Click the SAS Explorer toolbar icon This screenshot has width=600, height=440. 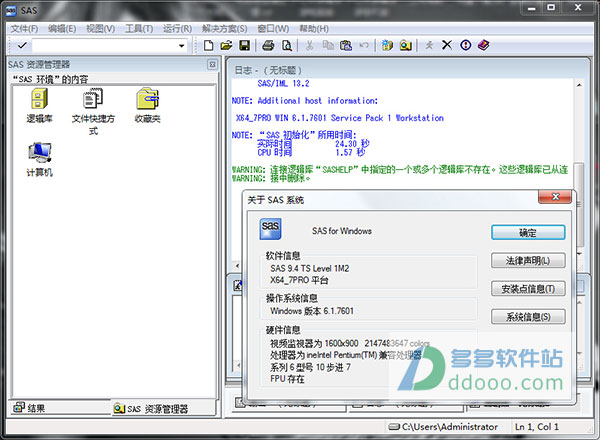pyautogui.click(x=406, y=46)
